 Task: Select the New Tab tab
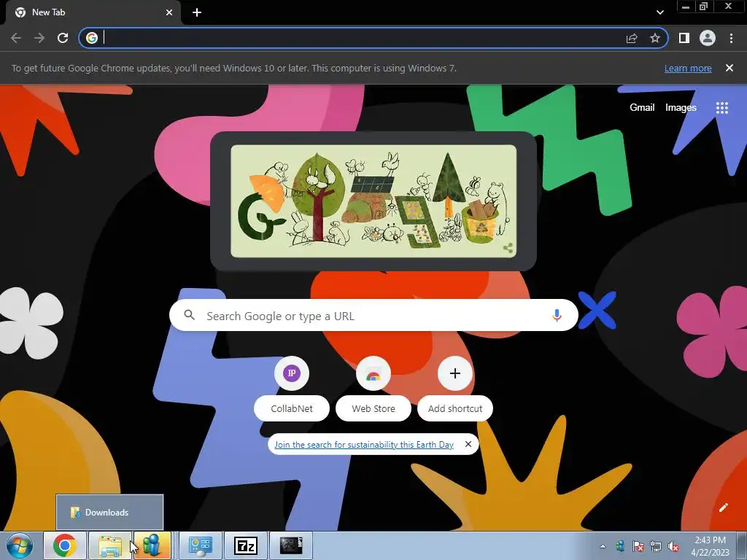pos(93,12)
